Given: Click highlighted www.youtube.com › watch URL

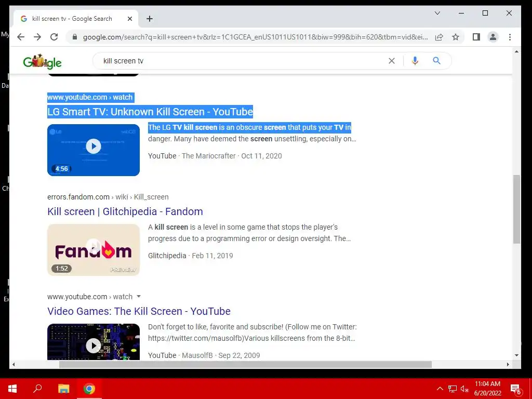Looking at the screenshot, I should click(90, 97).
